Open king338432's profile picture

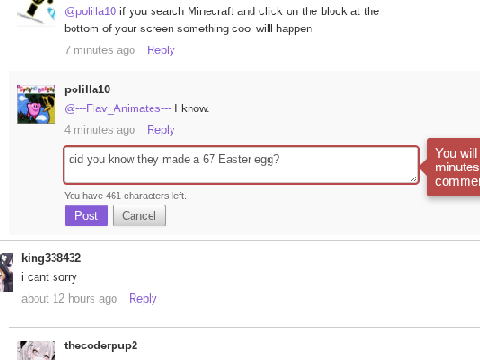point(6,272)
